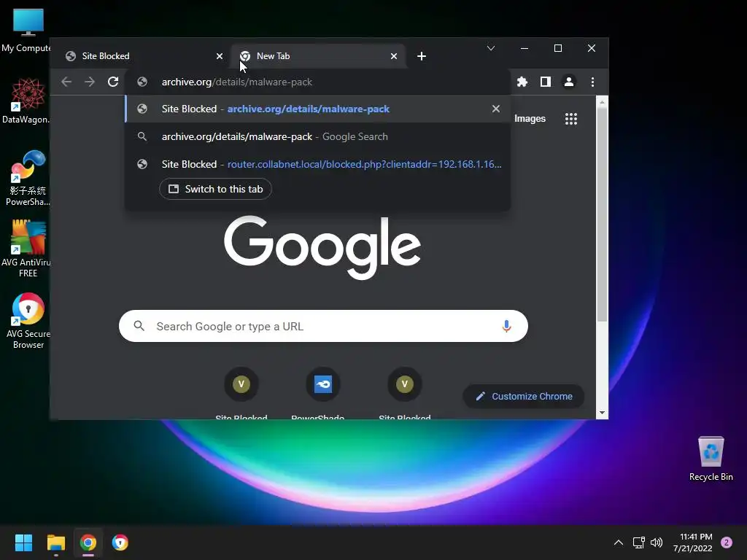
Task: Open the side panel icon in toolbar
Action: click(546, 82)
